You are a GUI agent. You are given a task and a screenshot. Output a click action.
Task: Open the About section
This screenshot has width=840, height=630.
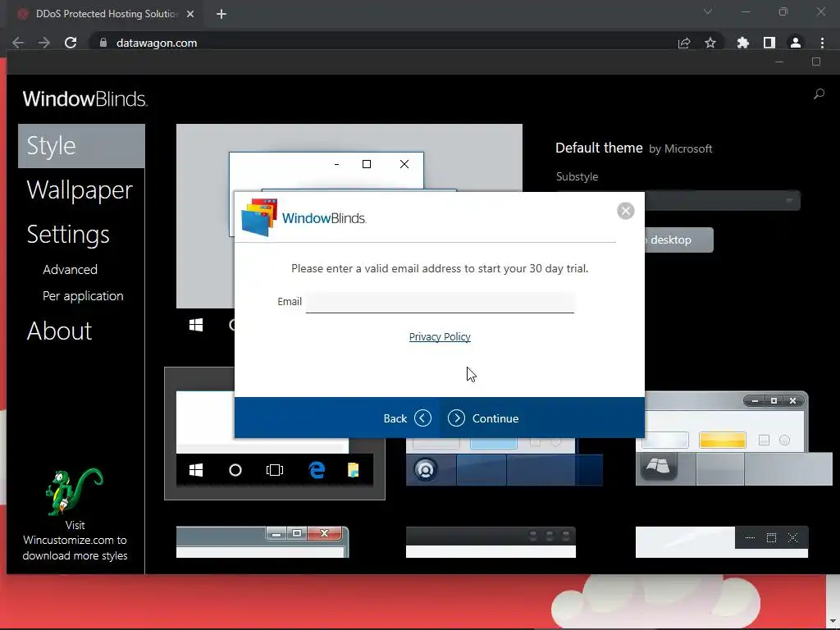point(59,331)
